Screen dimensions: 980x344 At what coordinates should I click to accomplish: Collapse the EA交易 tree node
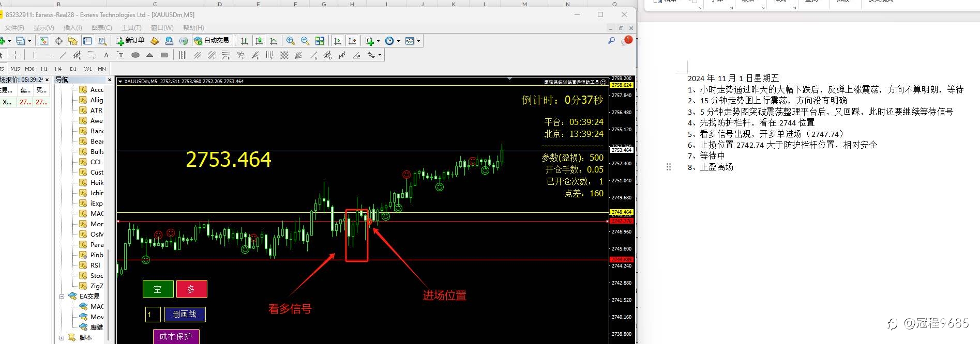(x=62, y=296)
